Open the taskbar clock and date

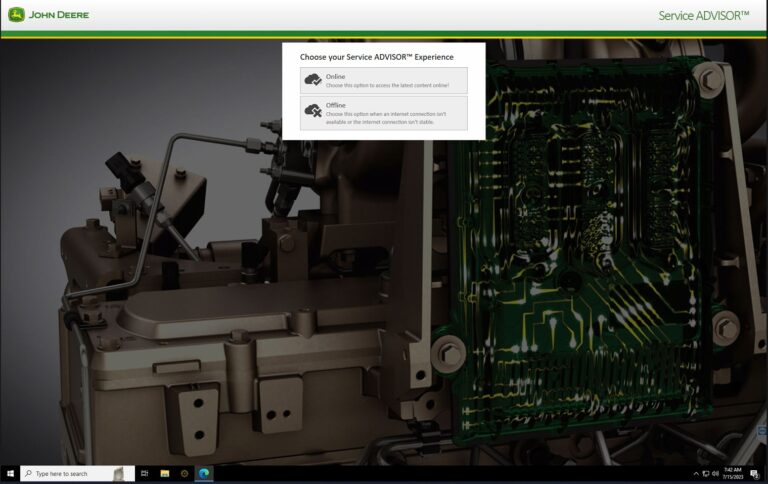(733, 473)
